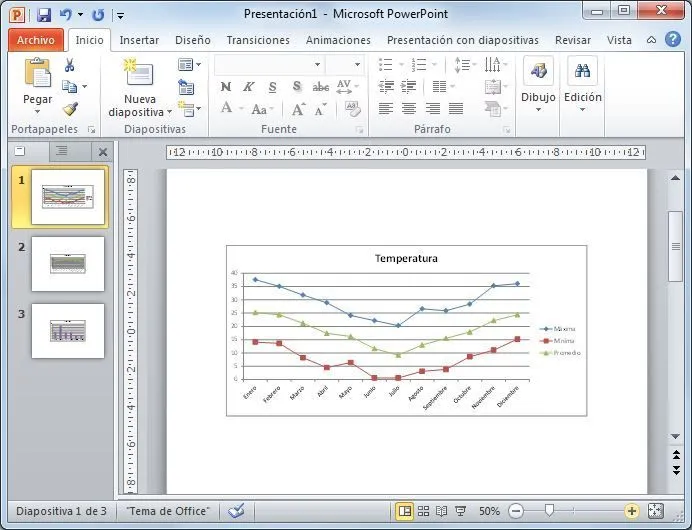The width and height of the screenshot is (692, 530).
Task: Open the Nueva diapositiva dropdown arrow
Action: click(169, 112)
